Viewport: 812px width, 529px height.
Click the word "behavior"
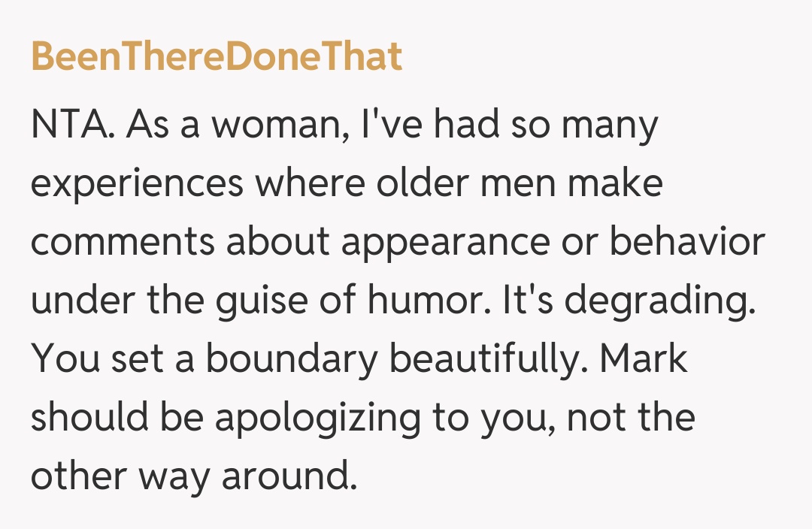coord(686,242)
